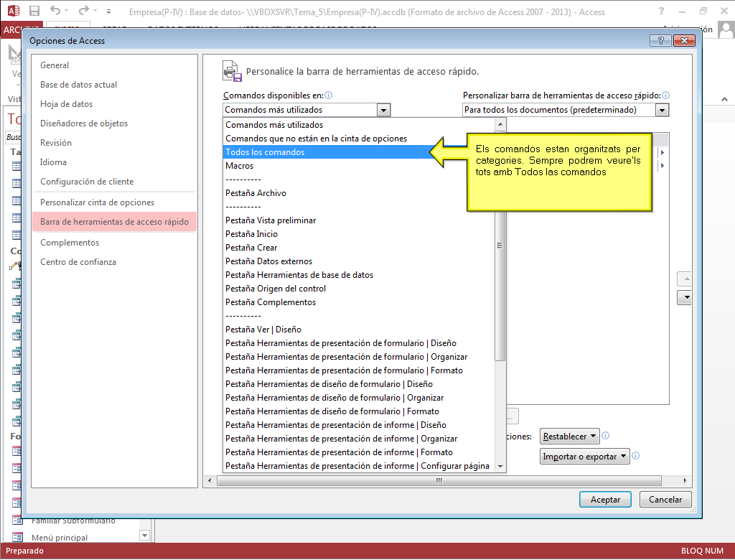
Task: Choose Pestaña Vista preliminar option
Action: tap(359, 220)
